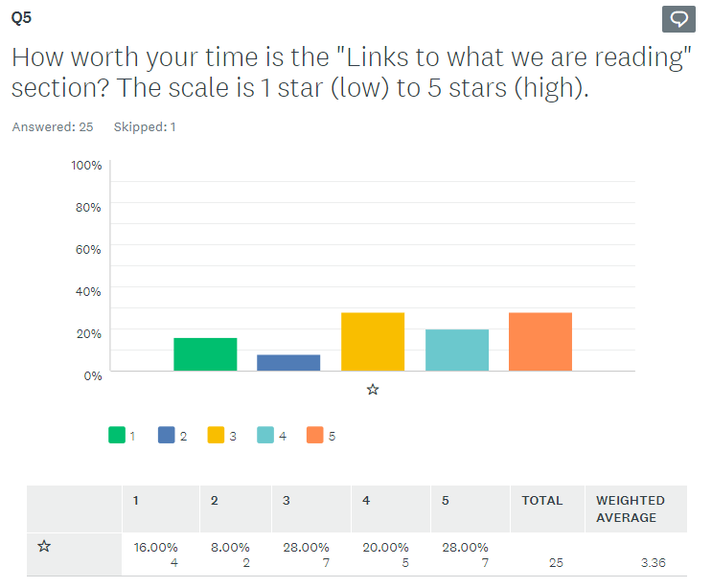Select the short blue bar in the chart
Viewport: 712px width, 588px height.
pos(288,362)
